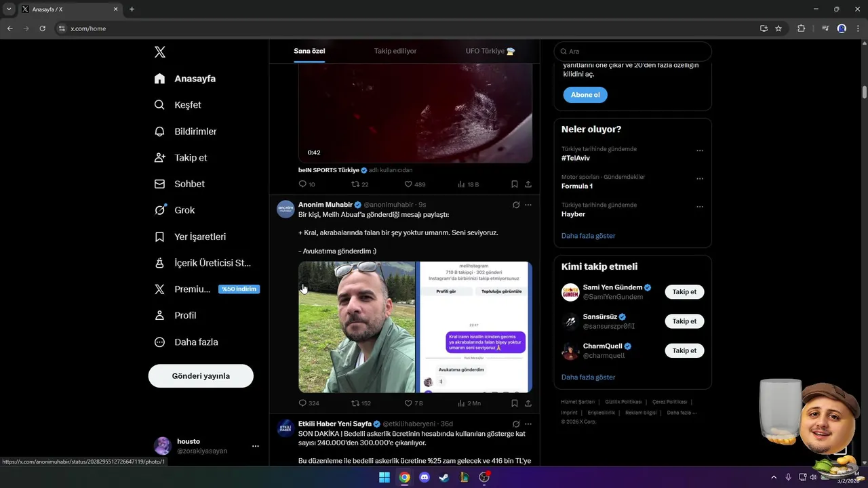Switch to Takip ediliyor tab
Viewport: 868px width, 488px height.
(x=395, y=51)
